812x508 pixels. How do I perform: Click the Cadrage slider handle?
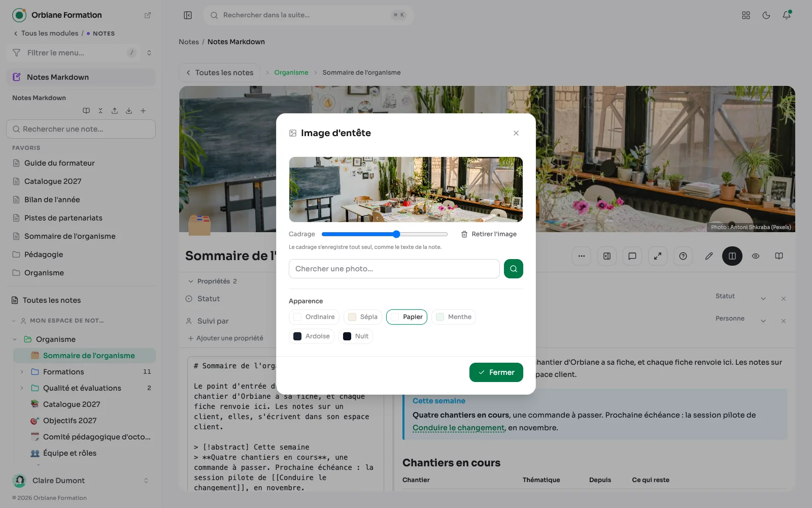396,234
